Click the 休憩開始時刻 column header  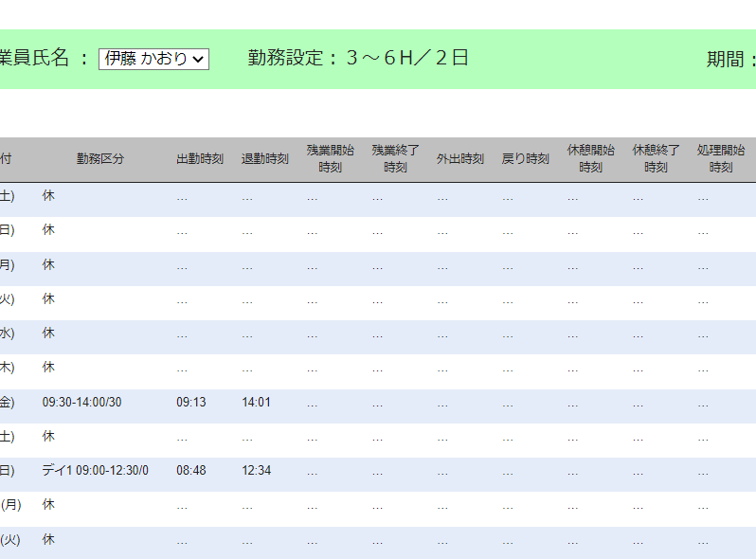tap(591, 159)
